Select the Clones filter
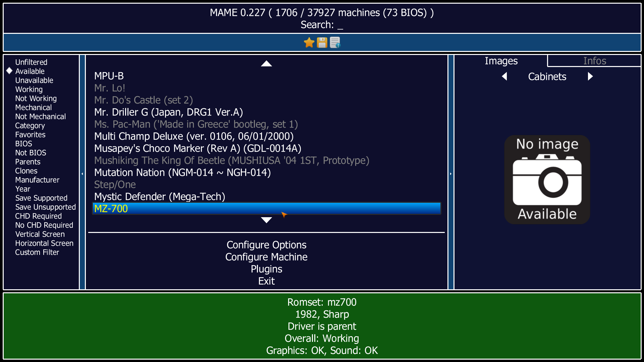 pos(26,171)
